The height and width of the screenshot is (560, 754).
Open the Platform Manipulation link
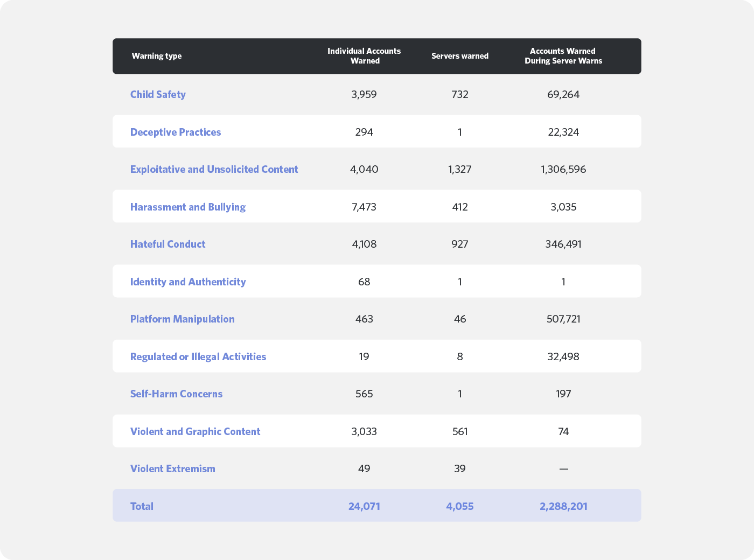[x=182, y=319]
